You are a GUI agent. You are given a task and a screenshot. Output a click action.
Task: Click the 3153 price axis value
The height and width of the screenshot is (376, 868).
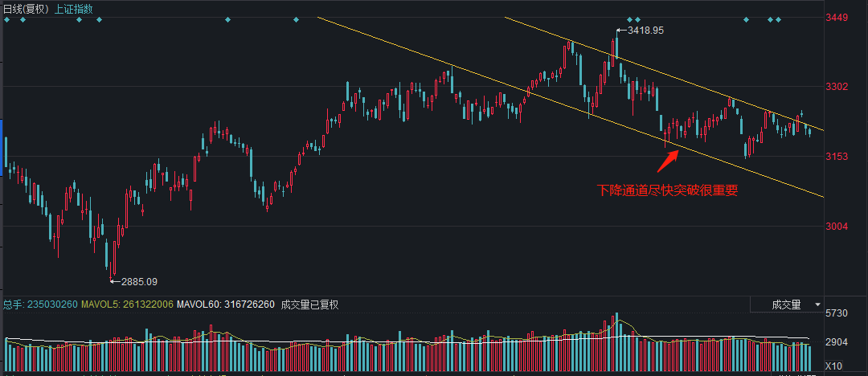click(838, 157)
